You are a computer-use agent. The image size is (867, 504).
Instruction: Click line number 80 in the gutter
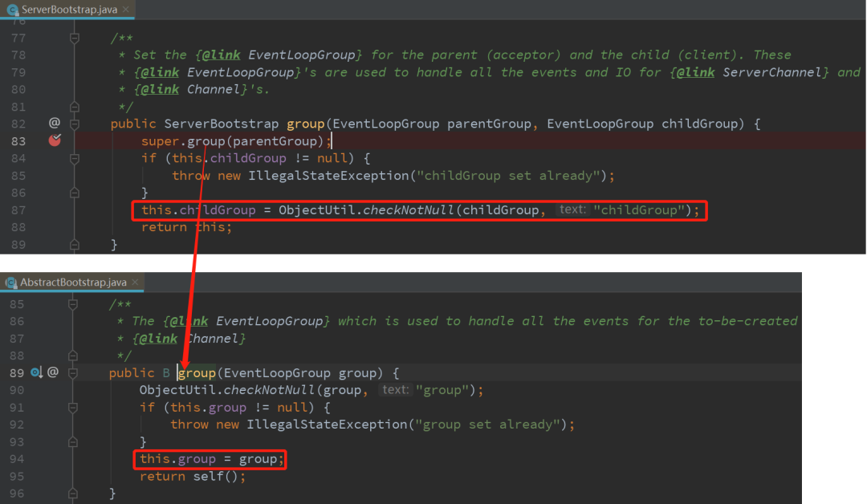point(18,90)
